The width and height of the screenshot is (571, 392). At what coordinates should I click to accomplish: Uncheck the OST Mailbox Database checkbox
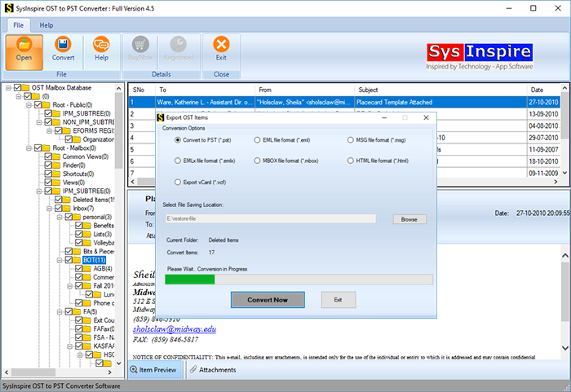pyautogui.click(x=17, y=88)
